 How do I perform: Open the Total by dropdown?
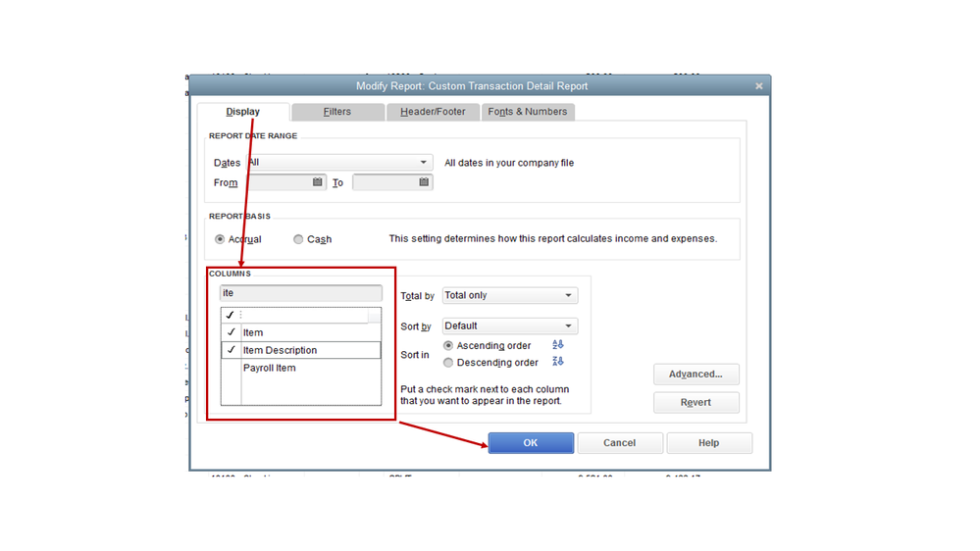(509, 295)
